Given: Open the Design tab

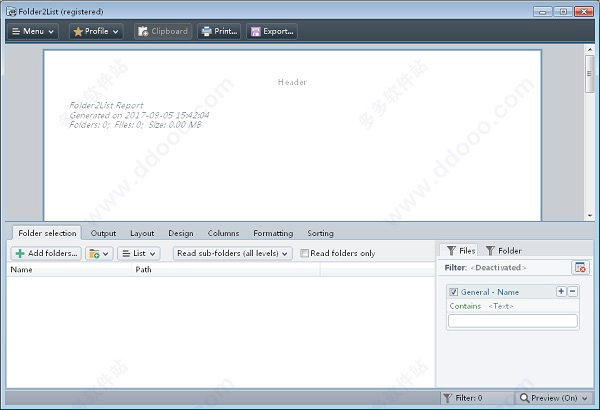Looking at the screenshot, I should coord(181,233).
